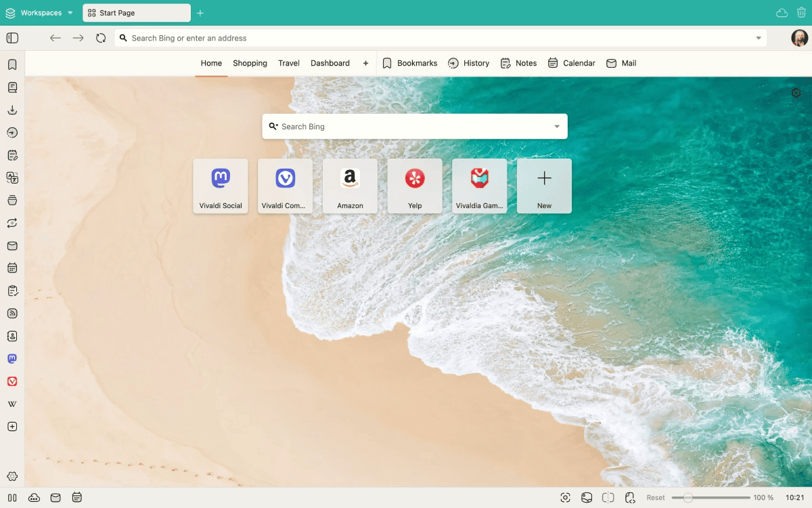Open the Wikipedia web panel
This screenshot has height=508, width=812.
(12, 404)
